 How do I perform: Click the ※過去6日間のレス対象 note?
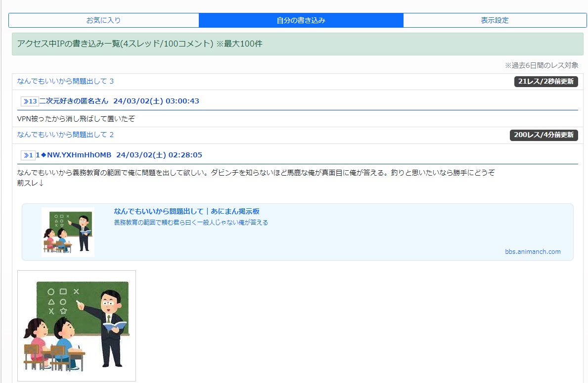(x=541, y=65)
